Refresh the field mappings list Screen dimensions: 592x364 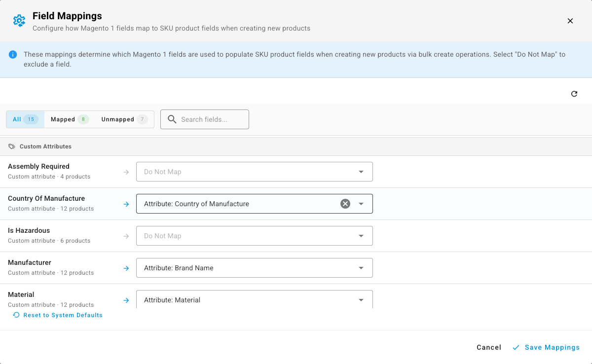click(x=574, y=94)
